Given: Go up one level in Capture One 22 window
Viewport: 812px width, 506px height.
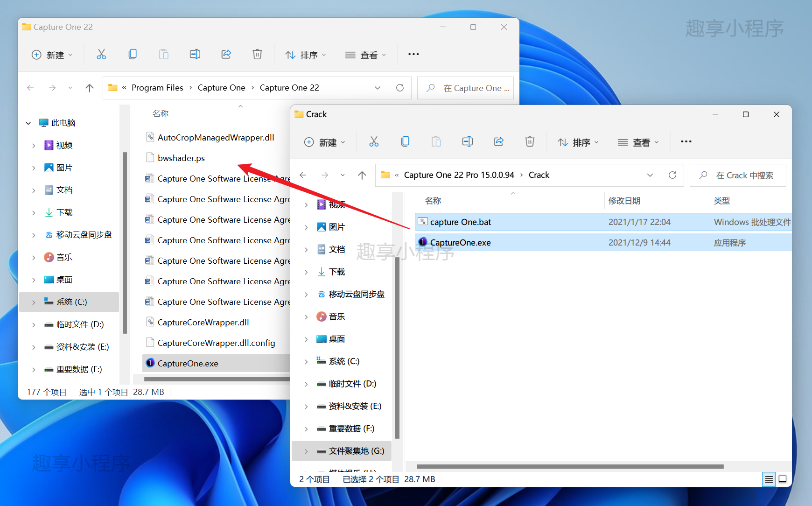Looking at the screenshot, I should coord(90,88).
